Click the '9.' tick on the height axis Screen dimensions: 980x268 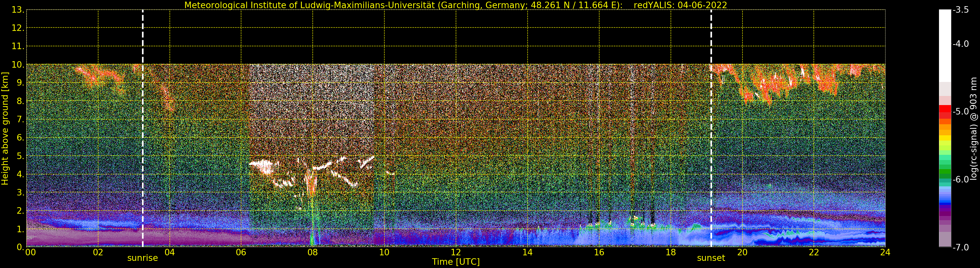(20, 83)
